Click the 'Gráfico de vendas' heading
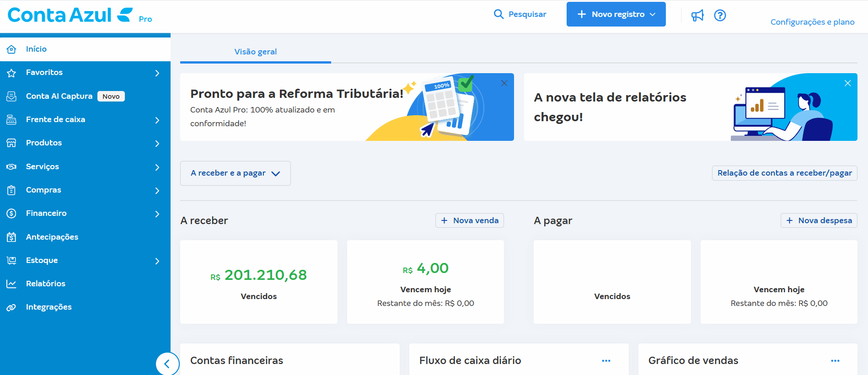Image resolution: width=868 pixels, height=375 pixels. [x=693, y=361]
